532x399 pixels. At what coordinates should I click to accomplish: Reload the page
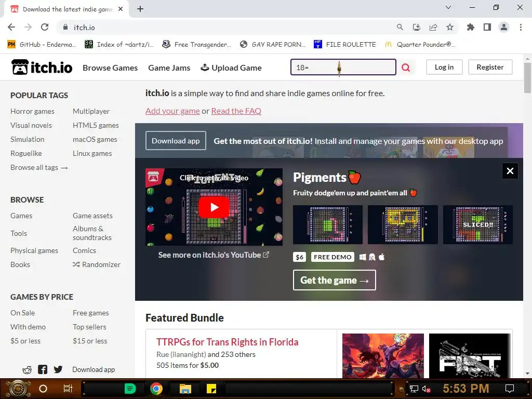45,27
